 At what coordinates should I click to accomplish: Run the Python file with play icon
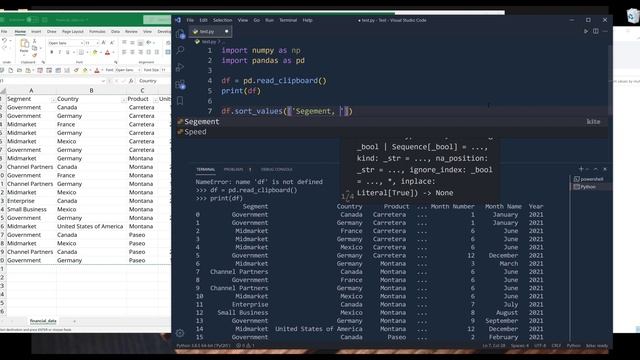point(586,31)
